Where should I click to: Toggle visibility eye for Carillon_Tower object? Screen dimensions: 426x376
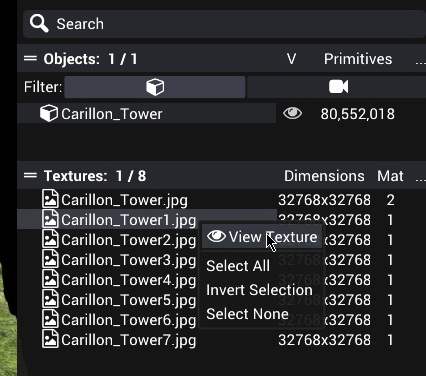coord(292,113)
